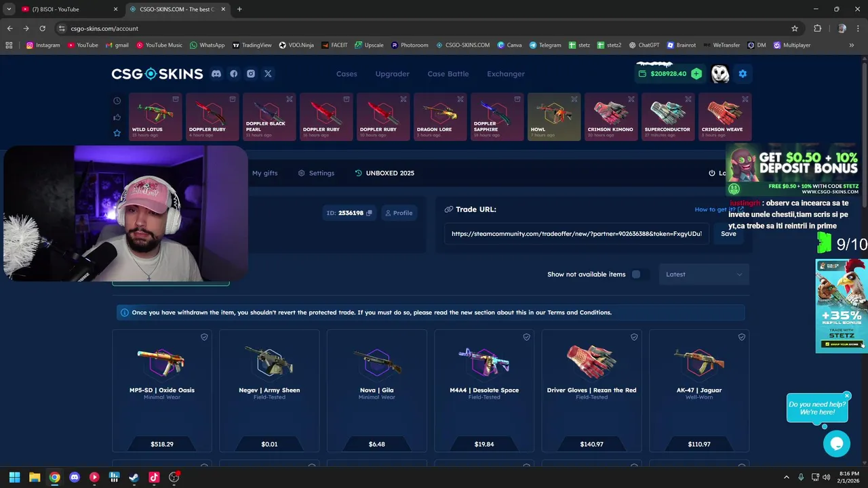This screenshot has width=868, height=488.
Task: Open the ChatGPT bookmark
Action: (x=644, y=45)
